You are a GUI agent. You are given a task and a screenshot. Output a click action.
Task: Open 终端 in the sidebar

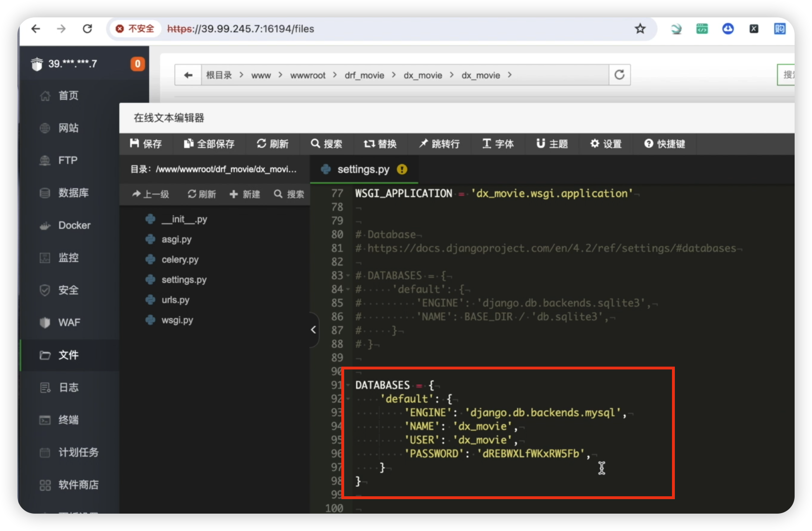coord(68,419)
